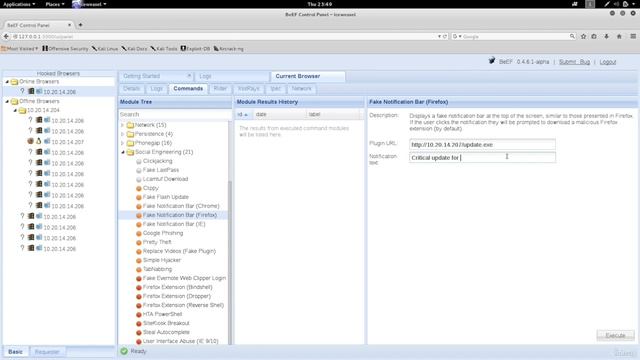Open the Network sub-tab
This screenshot has height=360, width=640.
302,89
